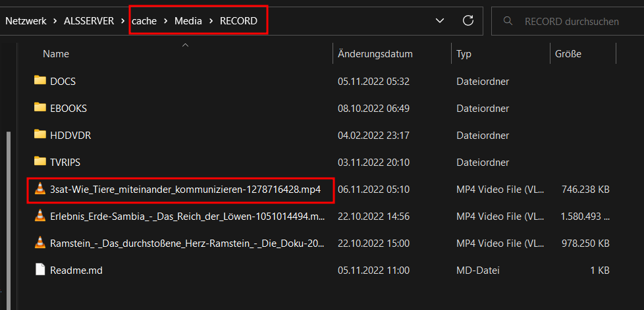The height and width of the screenshot is (310, 644).
Task: Go to Netzwerk in address bar
Action: pyautogui.click(x=26, y=21)
